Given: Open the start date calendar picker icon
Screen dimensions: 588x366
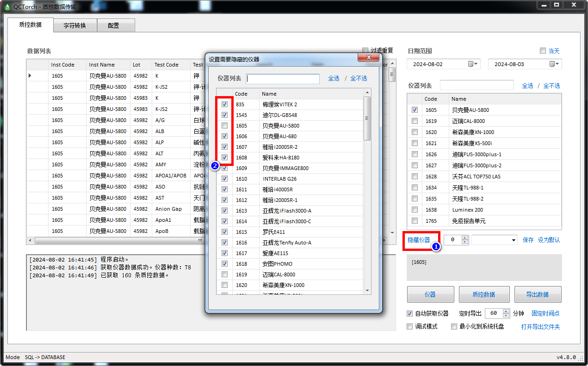Looking at the screenshot, I should pyautogui.click(x=470, y=64).
